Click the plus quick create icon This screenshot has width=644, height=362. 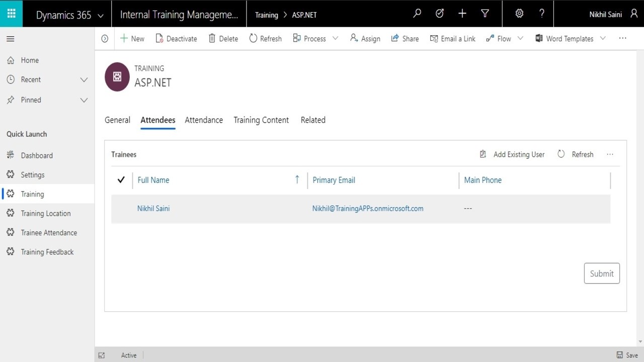(462, 14)
